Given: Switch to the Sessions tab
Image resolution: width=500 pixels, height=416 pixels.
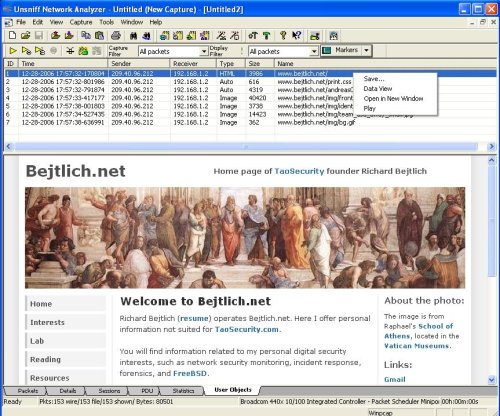Looking at the screenshot, I should [x=109, y=391].
